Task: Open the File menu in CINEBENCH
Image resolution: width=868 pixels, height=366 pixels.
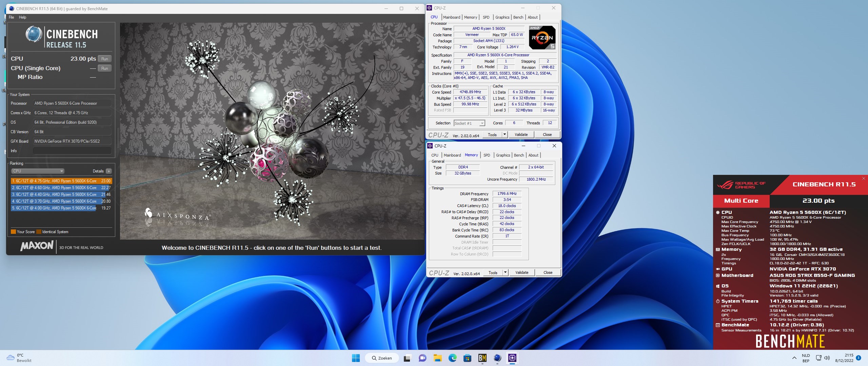Action: click(x=12, y=17)
